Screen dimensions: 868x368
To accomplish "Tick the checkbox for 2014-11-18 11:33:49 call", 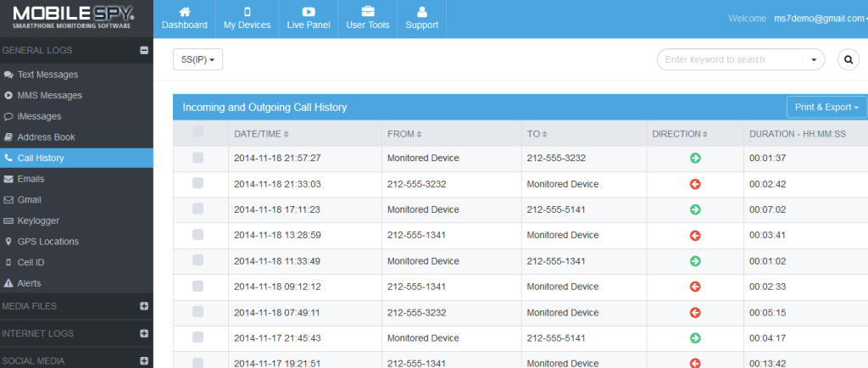I will pos(198,260).
